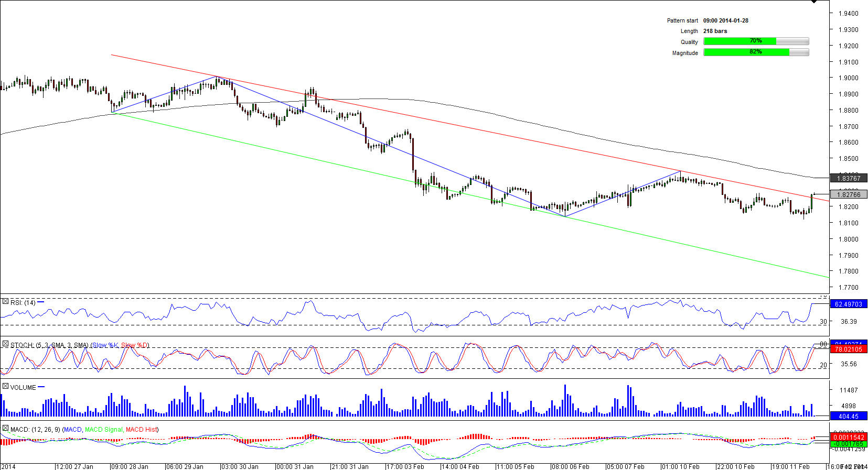Screen dimensions: 868x470
Task: Click the blue VOLUME legend line swatch
Action: pos(41,387)
